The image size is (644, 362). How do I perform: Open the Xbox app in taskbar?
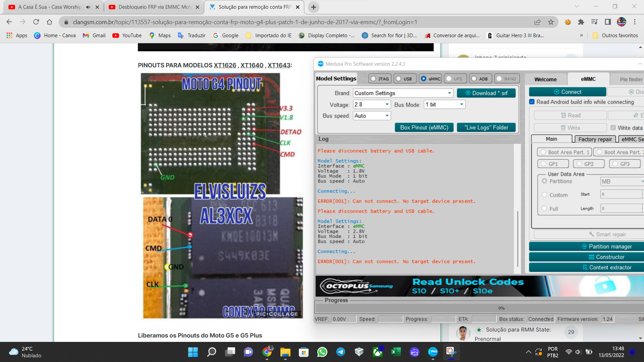tap(378, 352)
